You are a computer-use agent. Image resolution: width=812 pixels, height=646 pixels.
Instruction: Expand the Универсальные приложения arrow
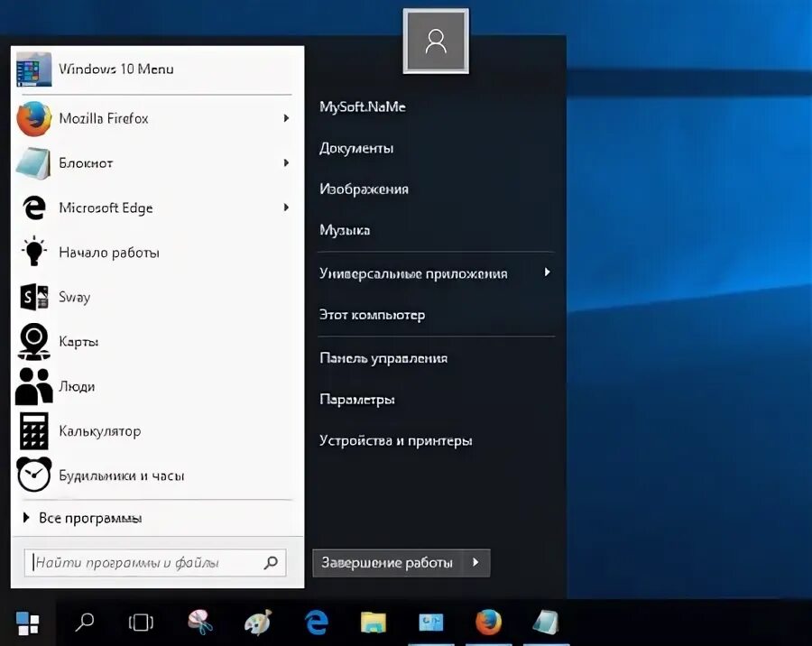point(548,272)
